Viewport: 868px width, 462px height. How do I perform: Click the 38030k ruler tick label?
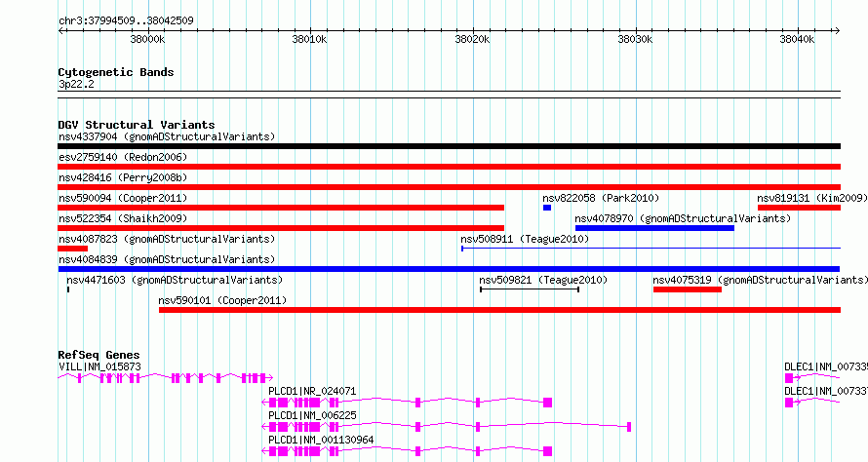635,39
